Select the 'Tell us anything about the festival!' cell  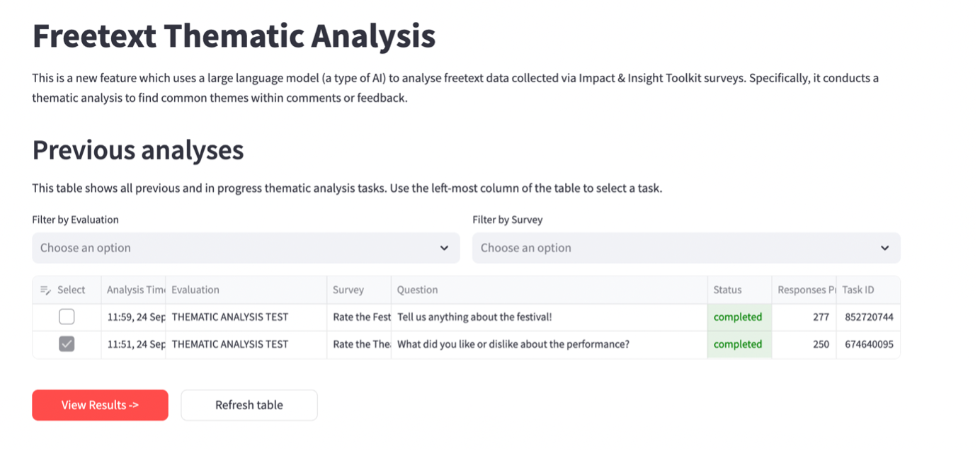(x=474, y=317)
